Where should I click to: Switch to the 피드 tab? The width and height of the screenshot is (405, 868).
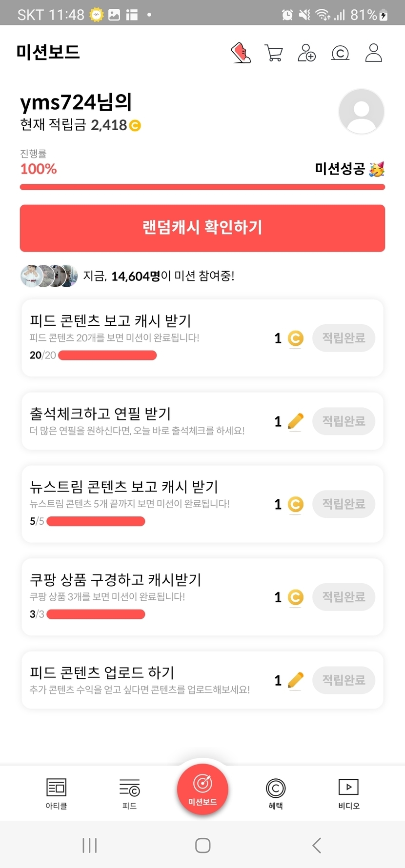[x=129, y=793]
